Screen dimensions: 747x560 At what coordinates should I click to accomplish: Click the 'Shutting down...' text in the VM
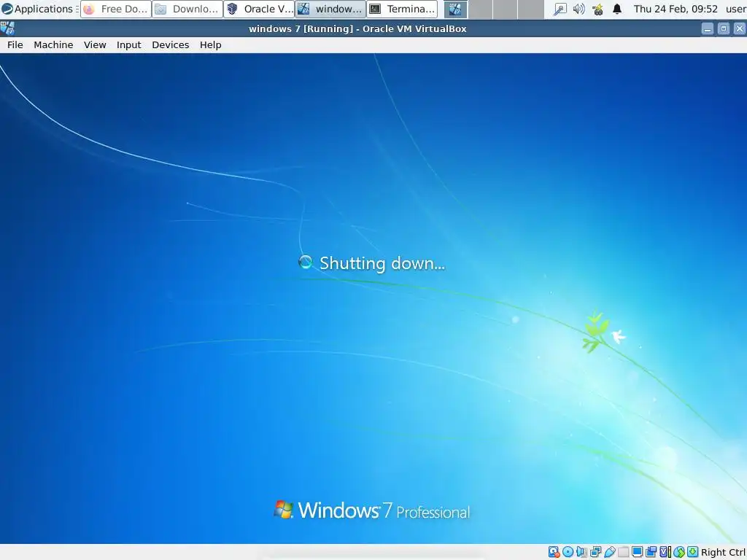coord(382,262)
